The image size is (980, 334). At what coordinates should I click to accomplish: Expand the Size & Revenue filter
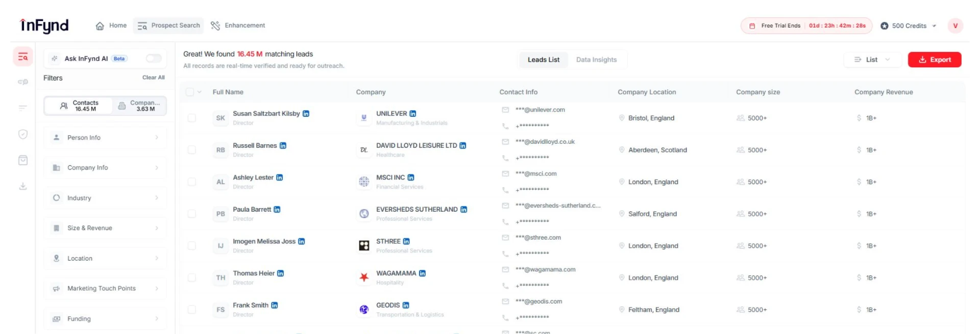pos(105,228)
